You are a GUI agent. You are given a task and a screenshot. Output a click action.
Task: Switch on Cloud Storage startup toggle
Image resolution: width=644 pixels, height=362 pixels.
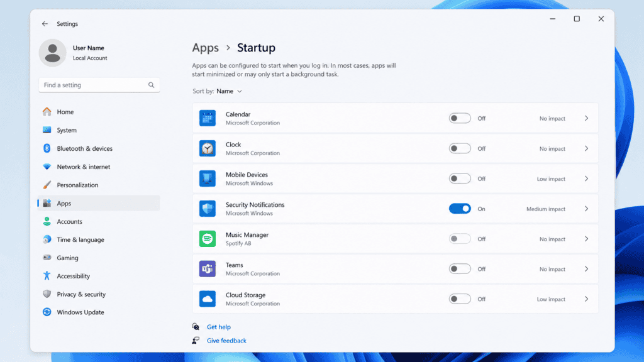click(460, 299)
